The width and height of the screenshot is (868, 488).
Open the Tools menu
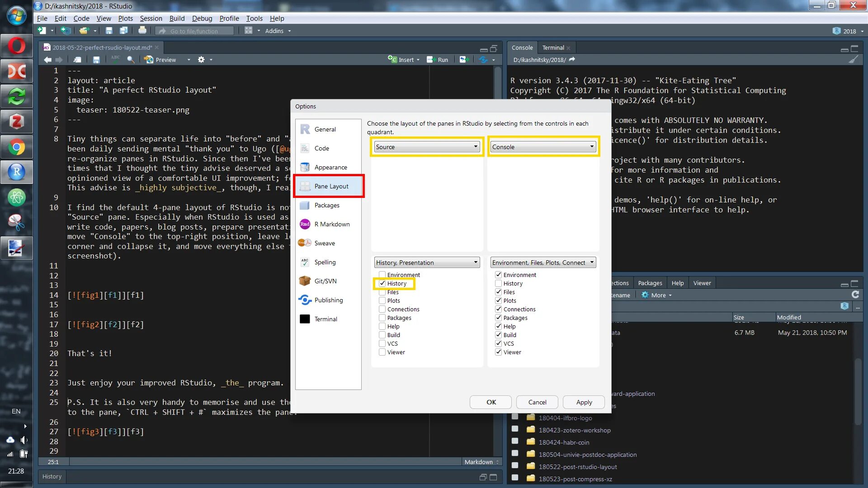point(254,19)
